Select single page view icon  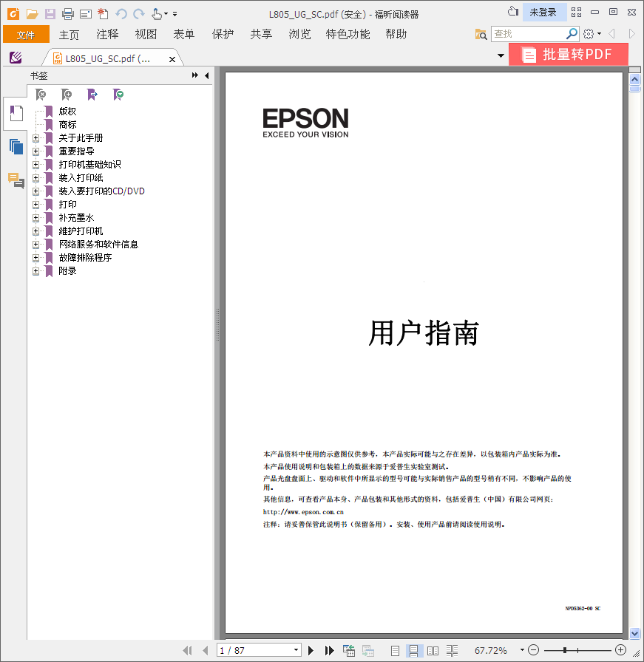coord(395,651)
